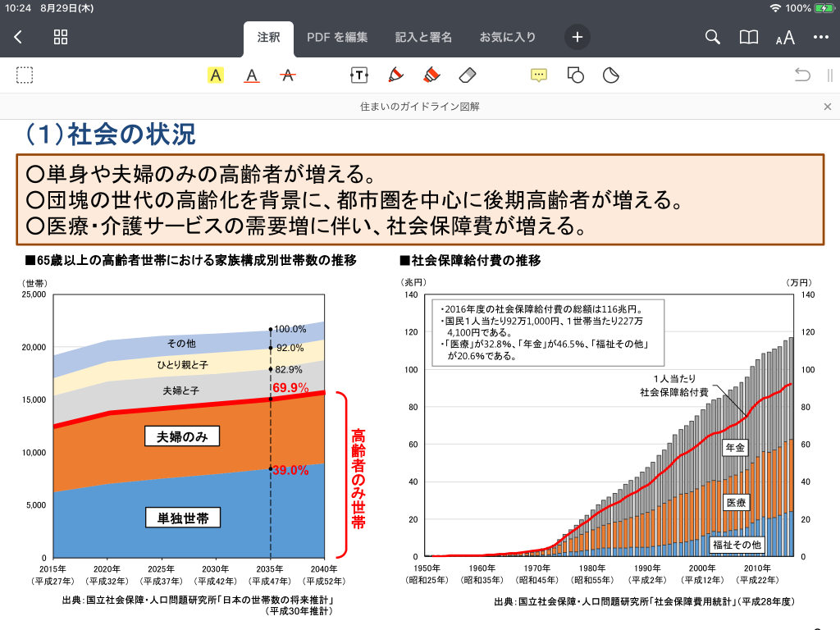Close the 住まいのガイドライン図解 document tab
The width and height of the screenshot is (840, 630).
(x=827, y=107)
